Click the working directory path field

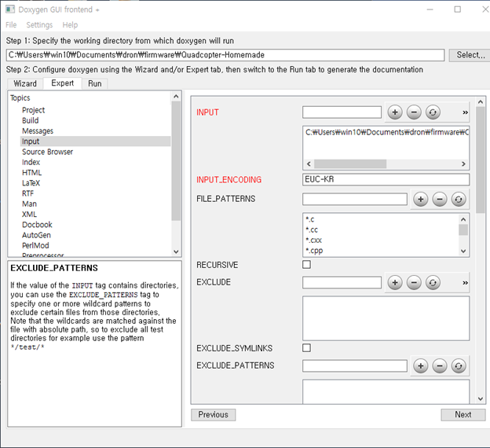(225, 55)
